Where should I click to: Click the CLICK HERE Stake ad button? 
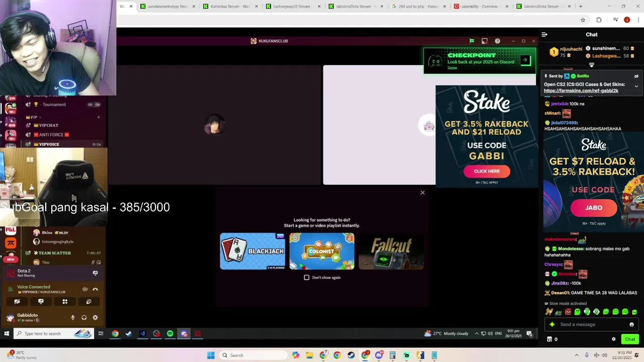487,171
